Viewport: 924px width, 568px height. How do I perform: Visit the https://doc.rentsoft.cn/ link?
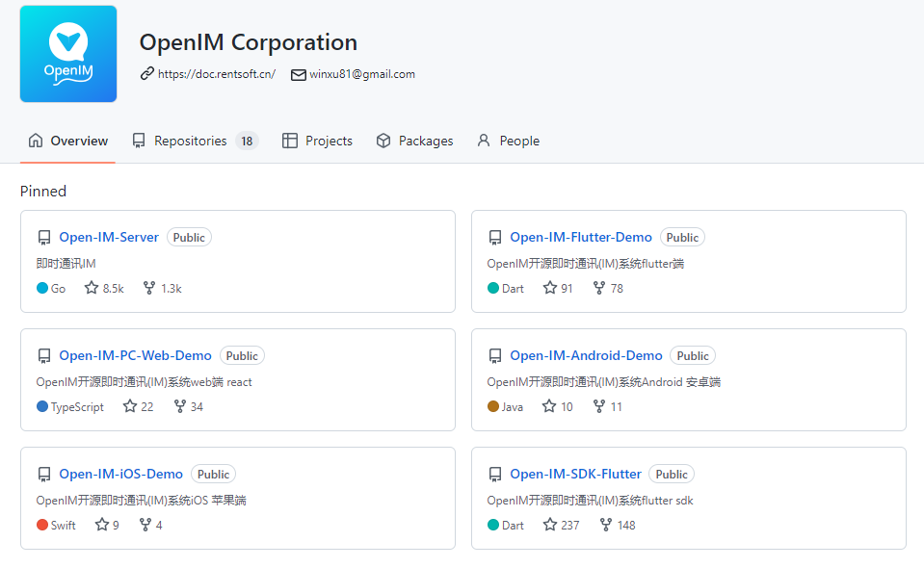coord(216,74)
